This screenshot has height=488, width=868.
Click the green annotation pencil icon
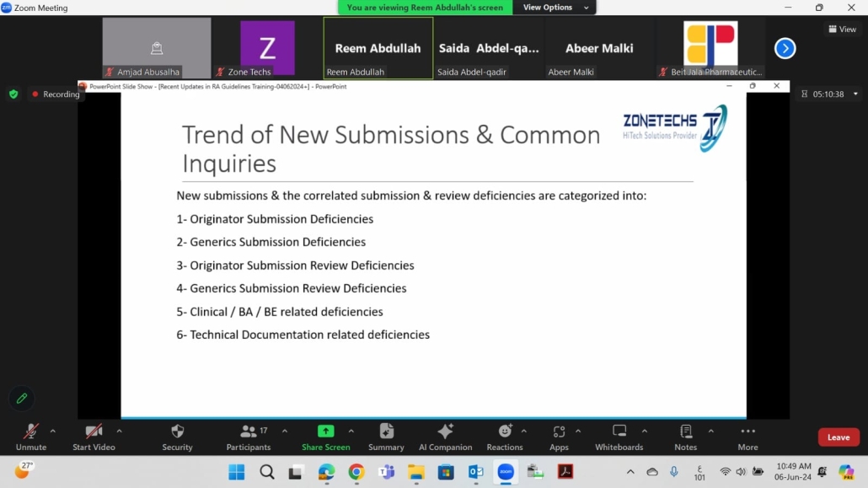coord(22,398)
